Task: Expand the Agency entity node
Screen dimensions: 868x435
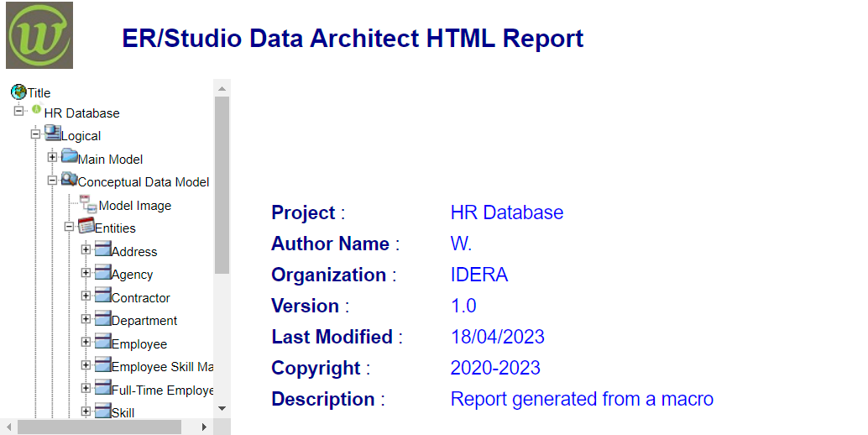Action: [86, 273]
